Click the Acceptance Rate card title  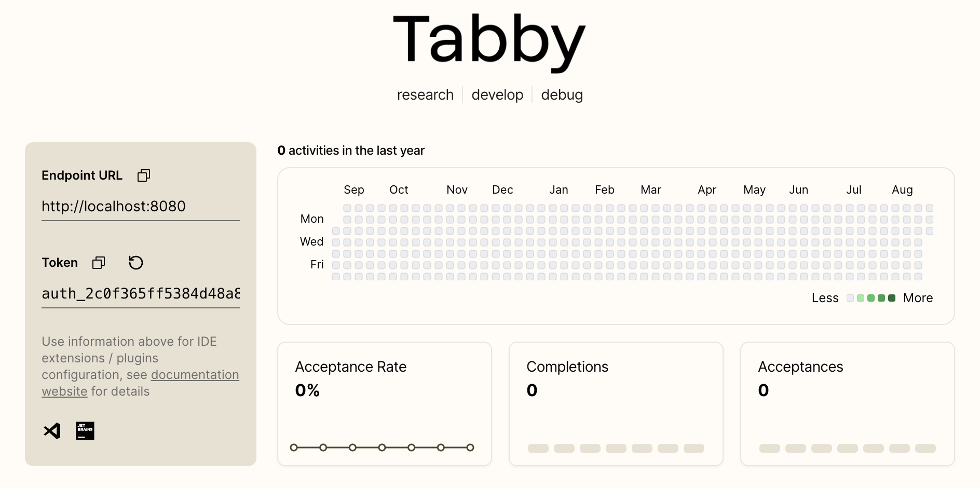coord(351,367)
